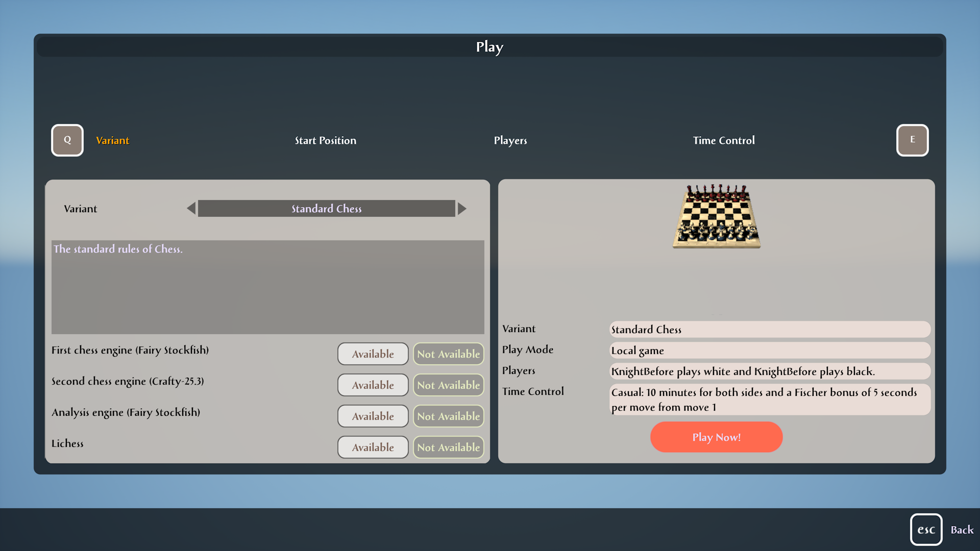Open the Standard Chess variant selector
The width and height of the screenshot is (980, 551).
tap(326, 208)
